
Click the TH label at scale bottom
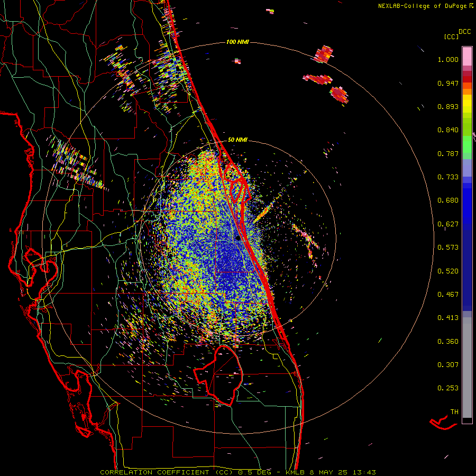tap(454, 412)
